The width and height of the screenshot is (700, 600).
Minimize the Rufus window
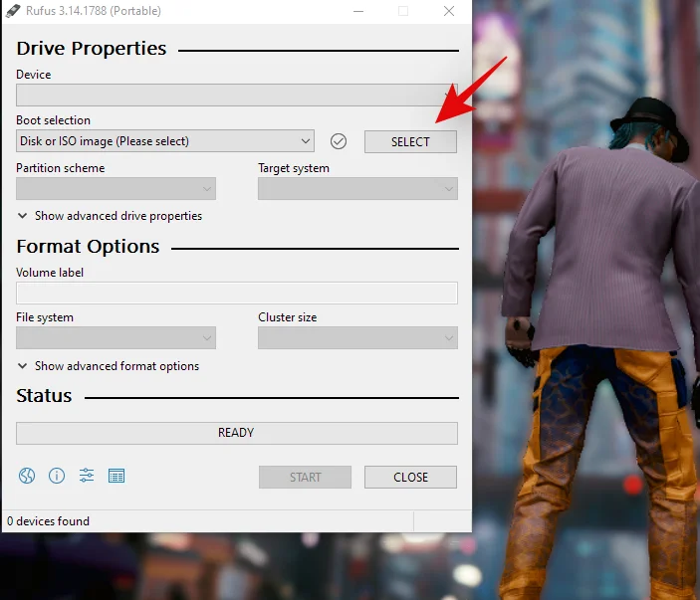pyautogui.click(x=358, y=11)
